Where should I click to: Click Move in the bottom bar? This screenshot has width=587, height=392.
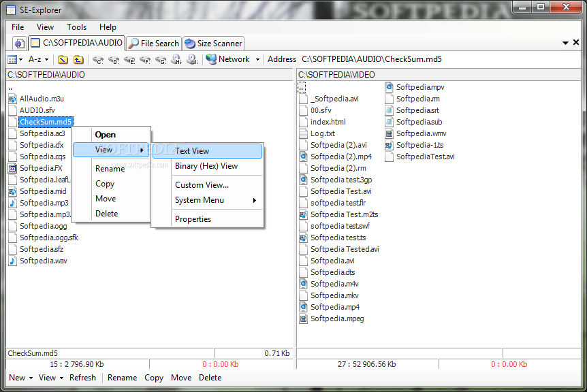pyautogui.click(x=181, y=378)
